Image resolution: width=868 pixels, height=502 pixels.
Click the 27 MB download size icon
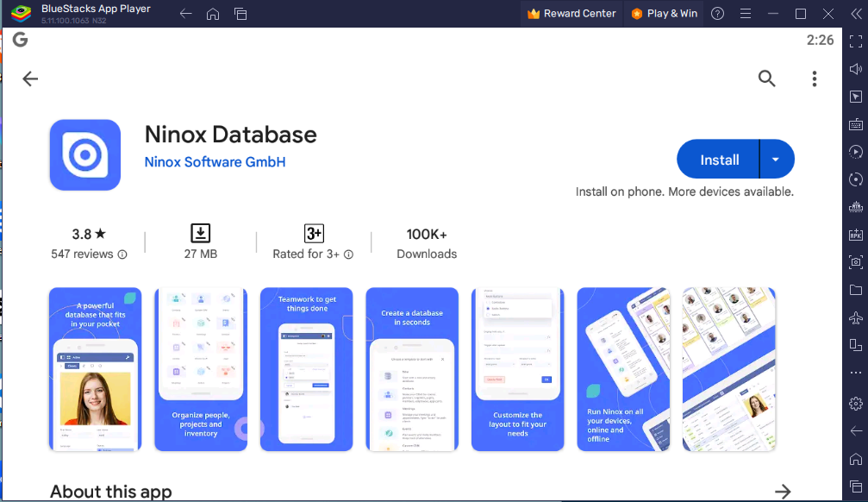coord(200,233)
